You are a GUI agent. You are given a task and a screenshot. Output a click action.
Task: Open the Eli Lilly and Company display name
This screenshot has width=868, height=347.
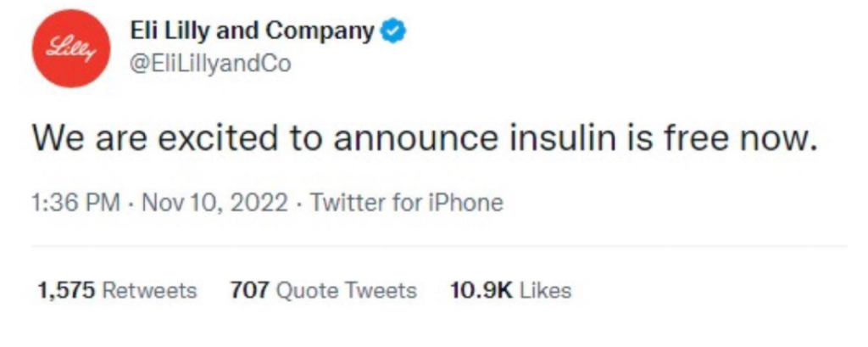click(253, 31)
